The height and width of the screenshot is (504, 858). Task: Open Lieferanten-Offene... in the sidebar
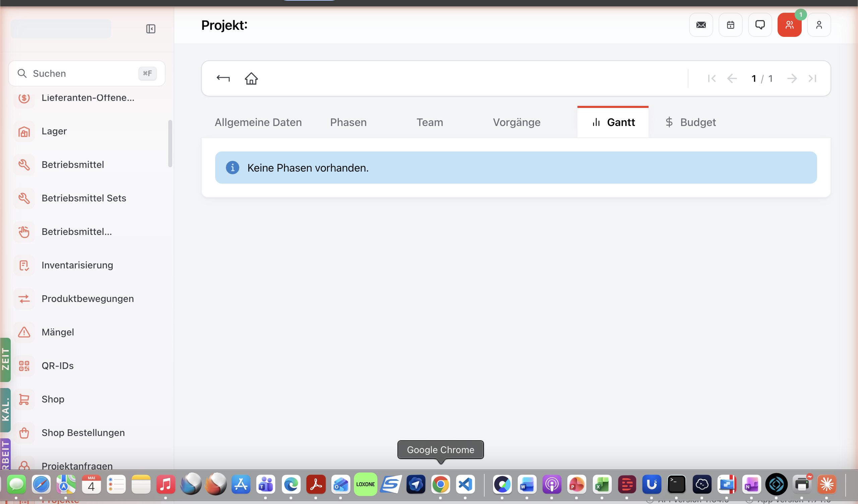88,98
